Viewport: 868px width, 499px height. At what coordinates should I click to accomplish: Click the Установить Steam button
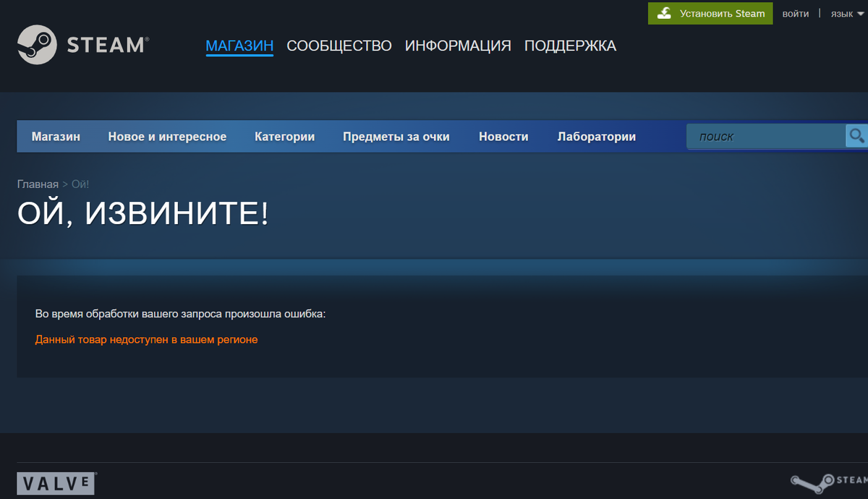click(710, 12)
